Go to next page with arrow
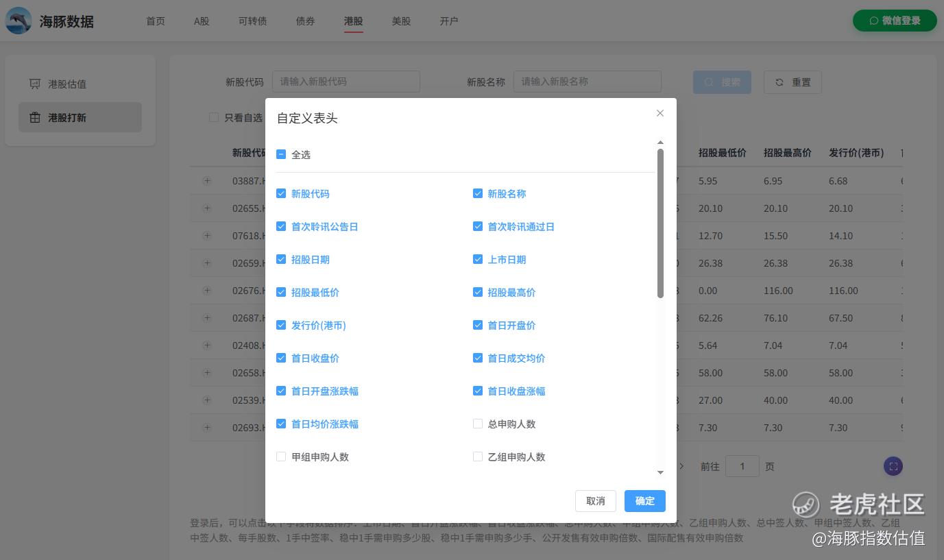Image resolution: width=944 pixels, height=560 pixels. 681,466
